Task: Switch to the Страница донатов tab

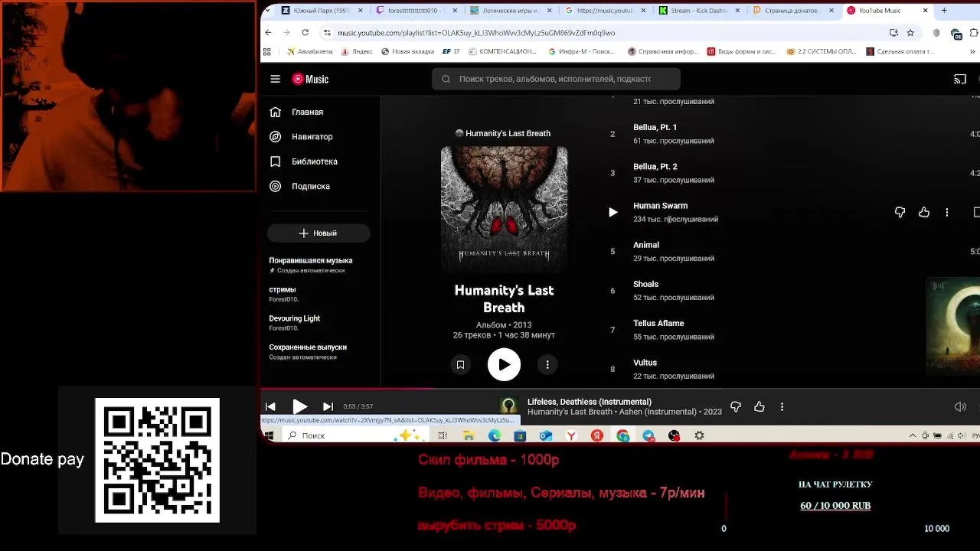Action: 793,11
